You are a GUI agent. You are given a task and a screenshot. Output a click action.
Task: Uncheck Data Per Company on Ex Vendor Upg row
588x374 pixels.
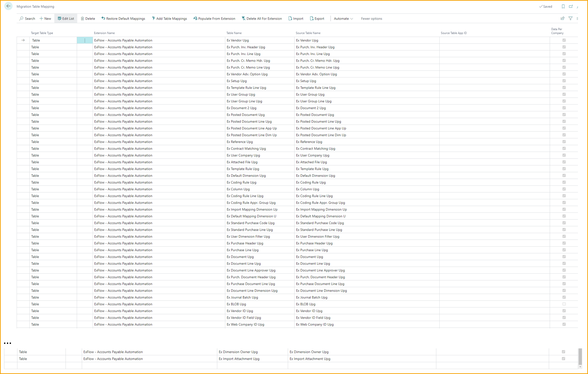point(564,40)
